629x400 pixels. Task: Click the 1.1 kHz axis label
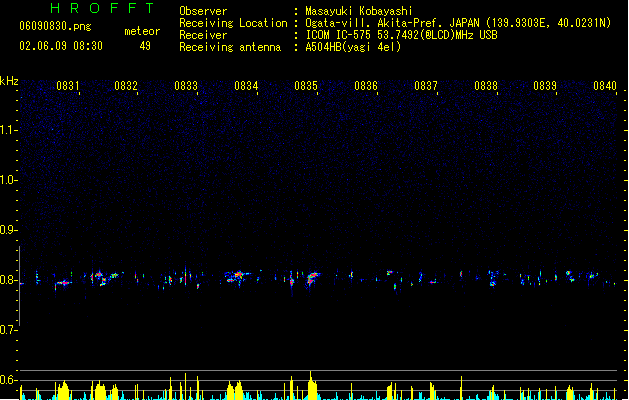coord(7,130)
